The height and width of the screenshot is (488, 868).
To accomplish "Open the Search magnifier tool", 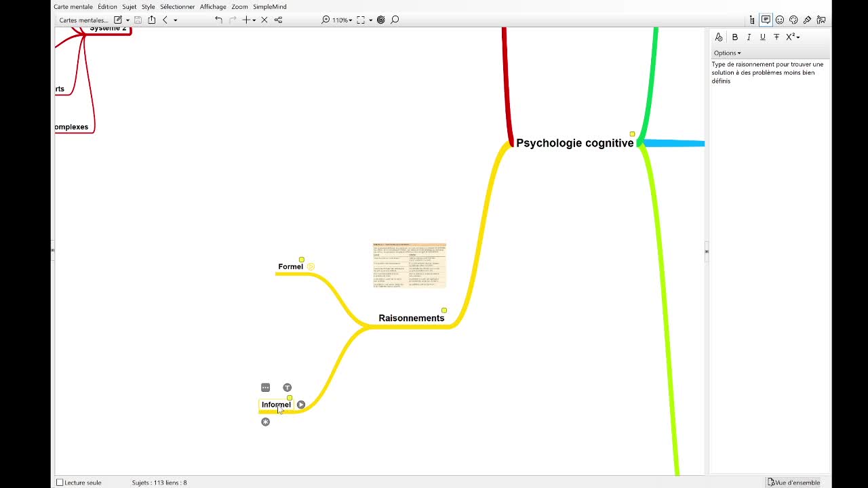I will (x=395, y=20).
